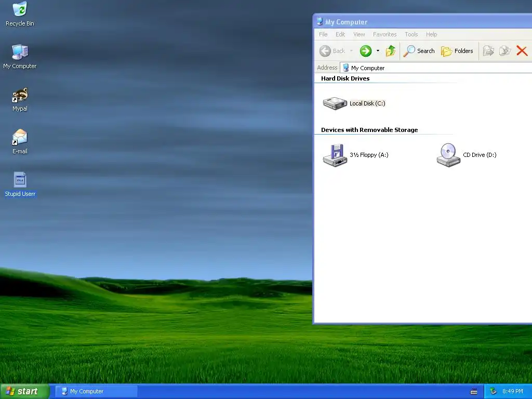Open the Tools menu

click(x=411, y=34)
